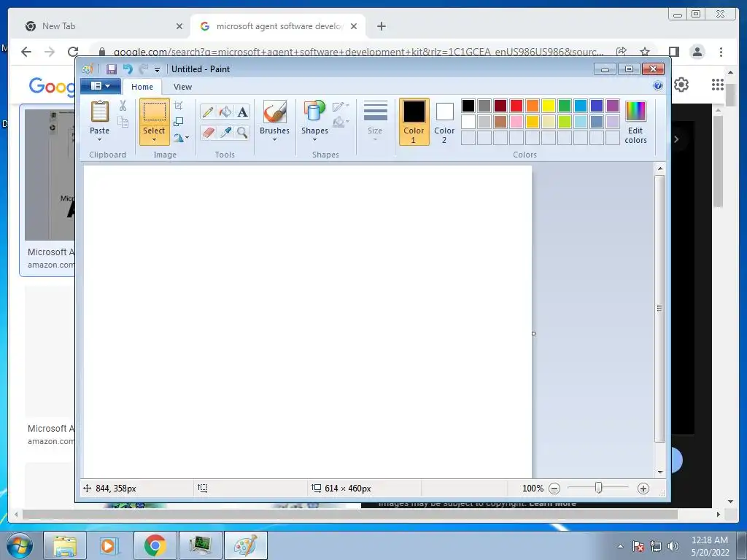
Task: Click zoom out minus button in status bar
Action: pos(554,489)
